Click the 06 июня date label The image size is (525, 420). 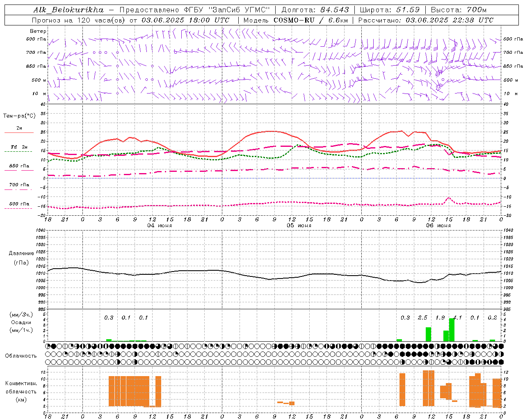(x=438, y=226)
